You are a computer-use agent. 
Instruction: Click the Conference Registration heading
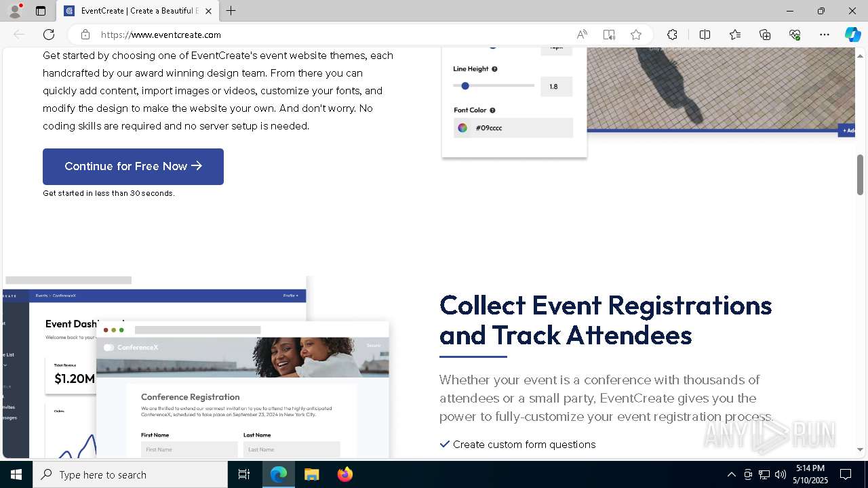click(191, 397)
